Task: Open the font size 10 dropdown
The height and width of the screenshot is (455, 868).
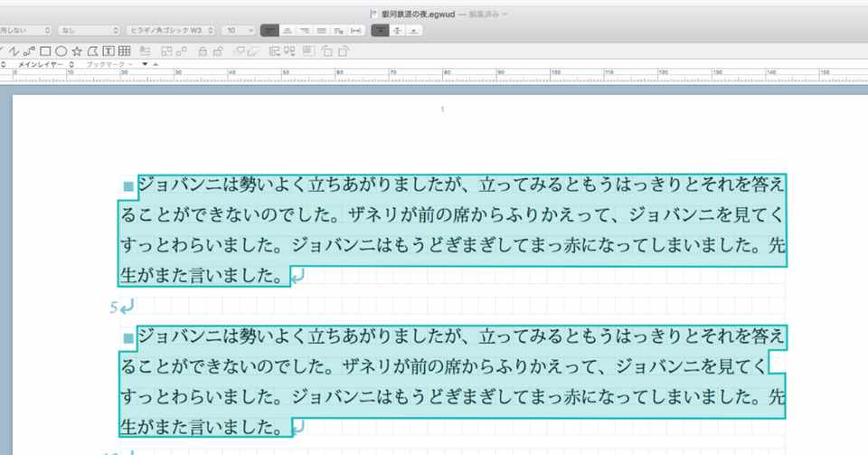Action: tap(238, 31)
